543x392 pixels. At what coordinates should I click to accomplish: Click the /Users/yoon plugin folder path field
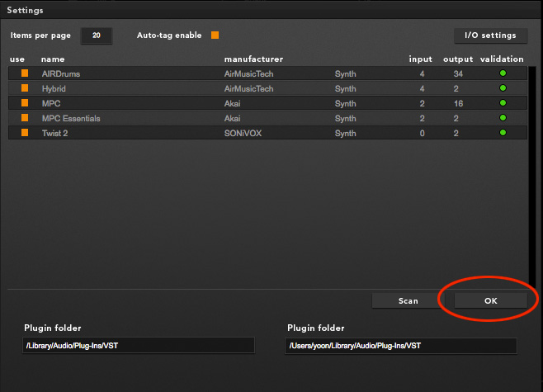(x=401, y=346)
